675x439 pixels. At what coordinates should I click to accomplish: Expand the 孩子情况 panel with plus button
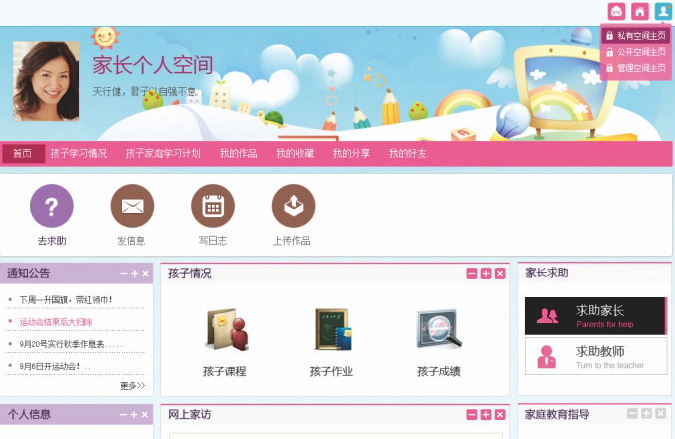tap(486, 273)
